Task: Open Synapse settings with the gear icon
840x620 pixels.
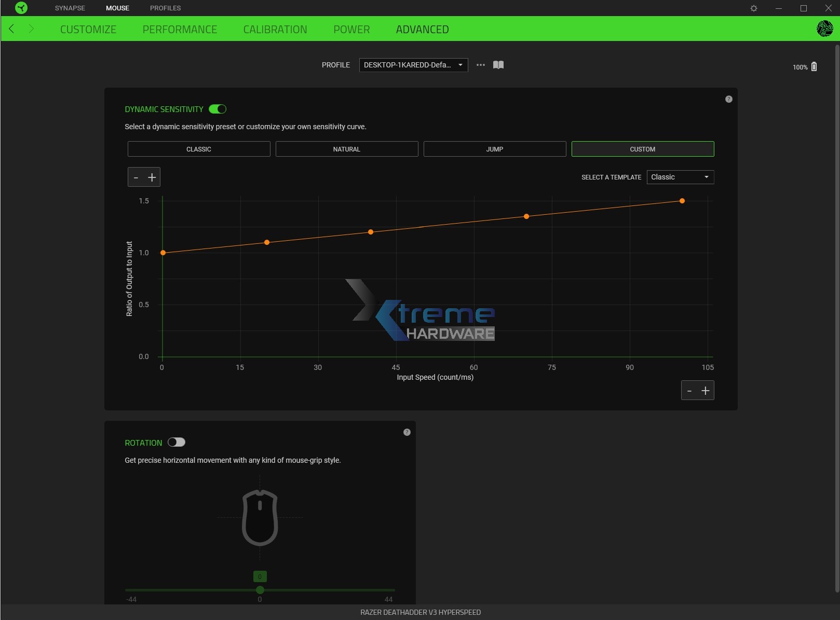Action: point(754,8)
